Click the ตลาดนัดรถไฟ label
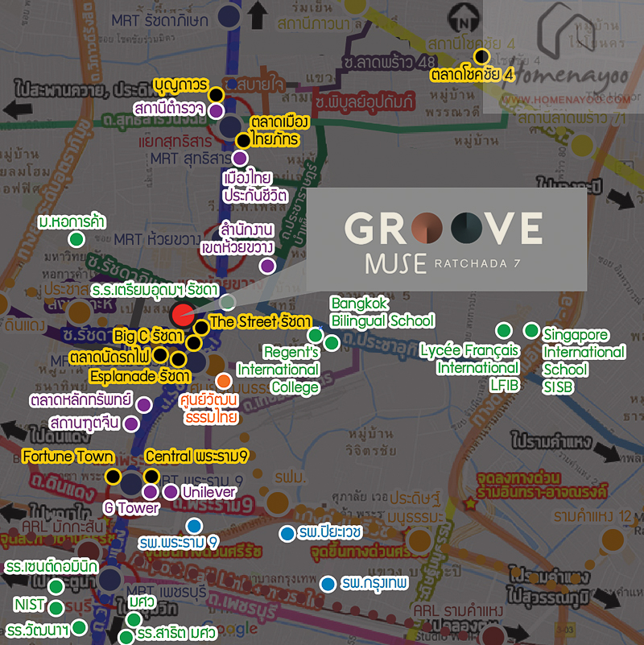The image size is (644, 645). coord(109,356)
